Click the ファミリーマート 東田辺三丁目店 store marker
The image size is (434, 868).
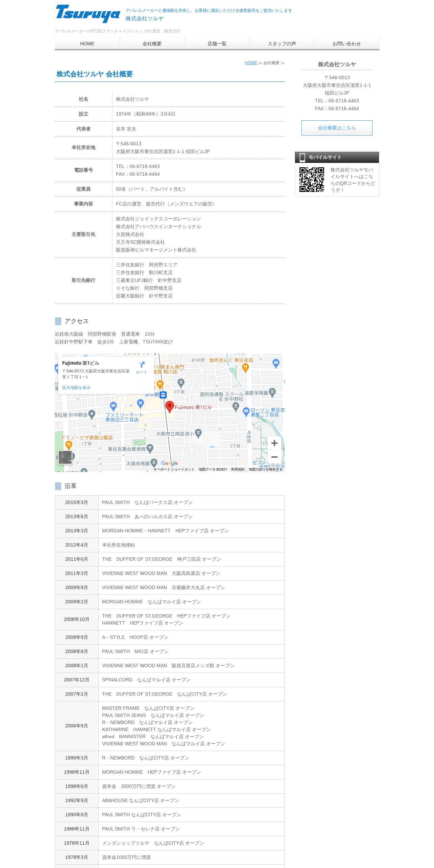(x=113, y=406)
